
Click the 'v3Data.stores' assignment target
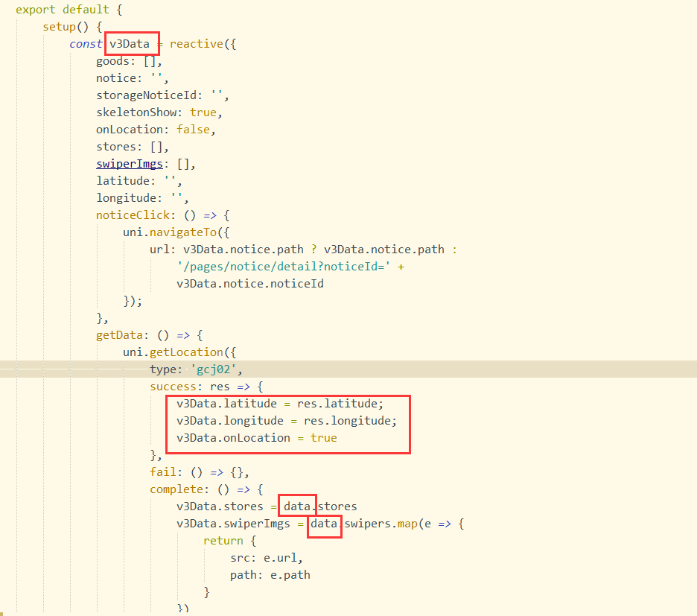coord(220,507)
